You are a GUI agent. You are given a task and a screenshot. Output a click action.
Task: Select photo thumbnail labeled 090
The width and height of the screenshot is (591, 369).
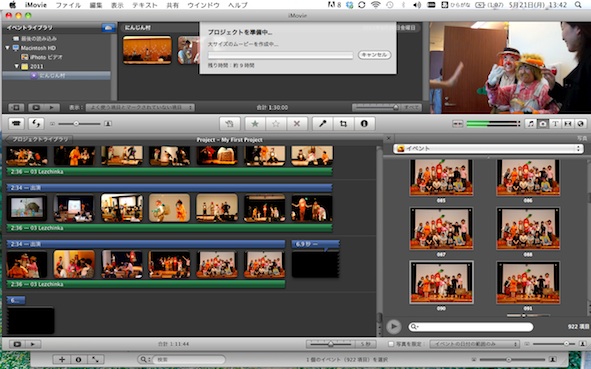(441, 282)
